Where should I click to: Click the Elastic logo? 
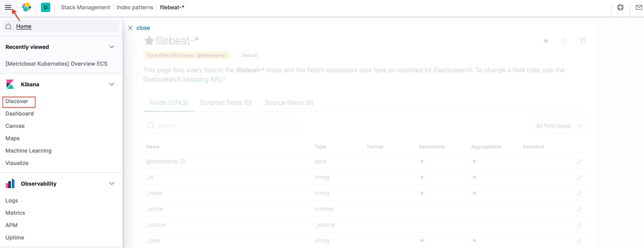click(26, 7)
